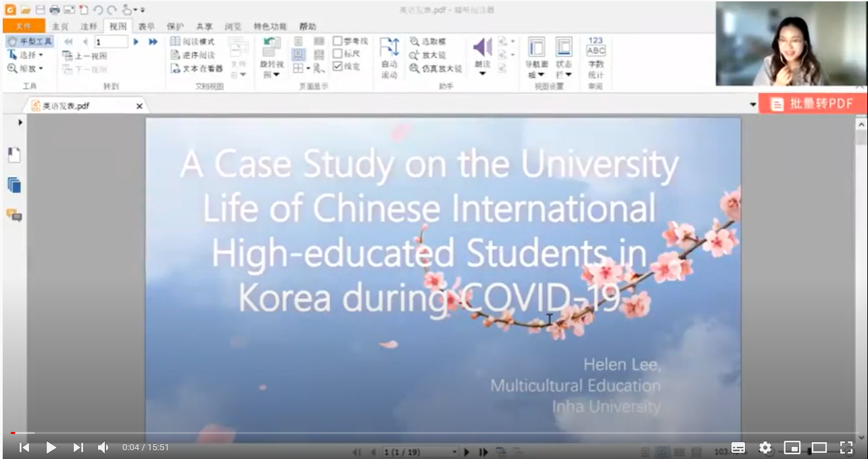Open the Zoom (缩放) tool dropdown
Screen dimensions: 868x459
[25, 68]
